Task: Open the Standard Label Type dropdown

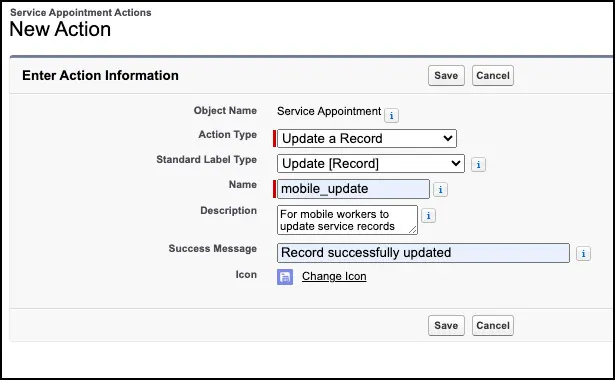Action: (371, 164)
